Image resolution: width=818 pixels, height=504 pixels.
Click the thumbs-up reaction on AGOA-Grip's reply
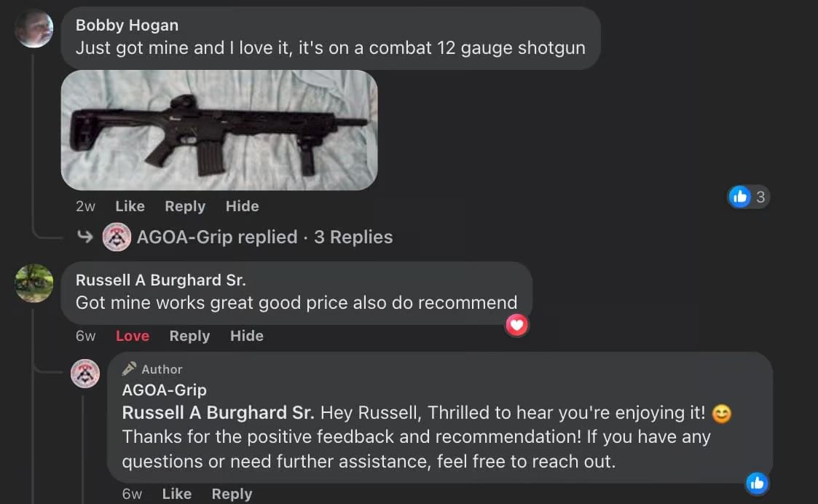point(757,484)
